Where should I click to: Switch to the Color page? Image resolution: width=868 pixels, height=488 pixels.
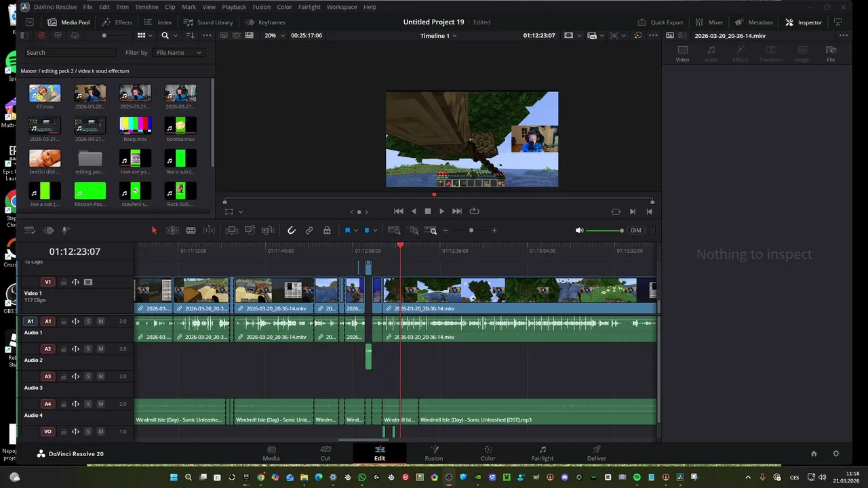[488, 453]
